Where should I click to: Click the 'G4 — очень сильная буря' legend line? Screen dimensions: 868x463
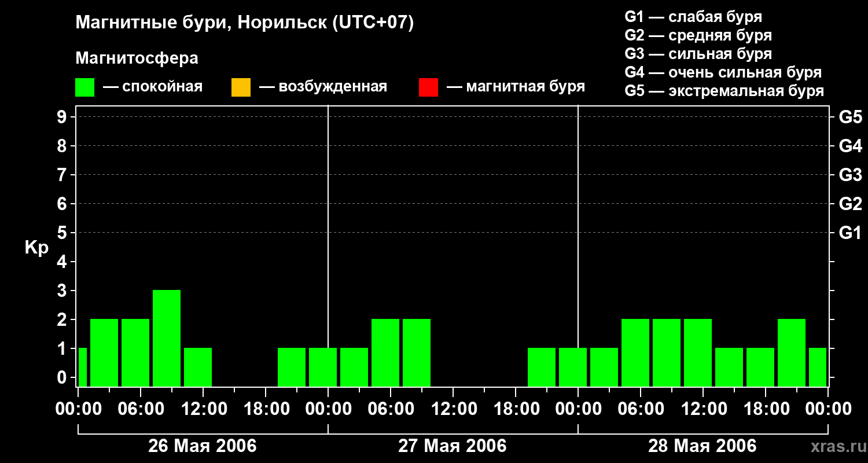723,72
